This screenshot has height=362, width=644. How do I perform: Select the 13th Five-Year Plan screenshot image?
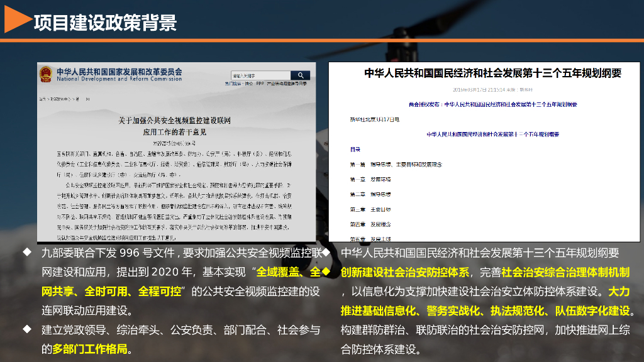click(484, 152)
